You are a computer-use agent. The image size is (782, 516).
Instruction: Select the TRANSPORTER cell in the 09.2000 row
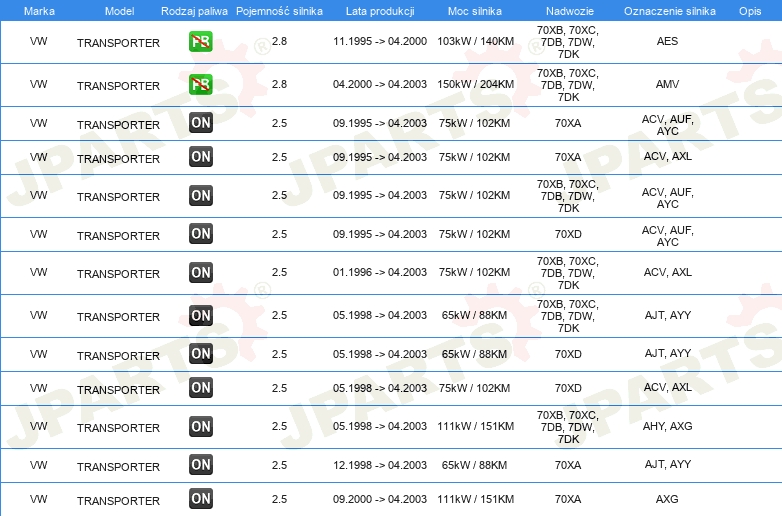tap(118, 501)
